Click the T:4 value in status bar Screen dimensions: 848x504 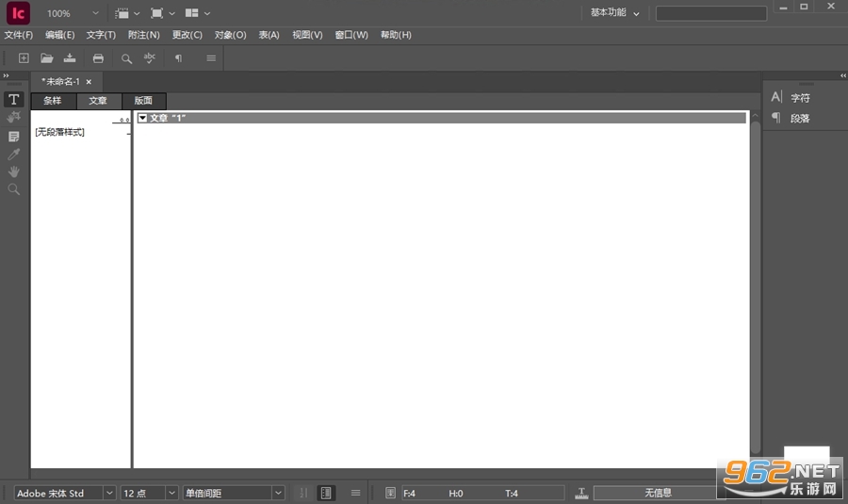pyautogui.click(x=512, y=493)
